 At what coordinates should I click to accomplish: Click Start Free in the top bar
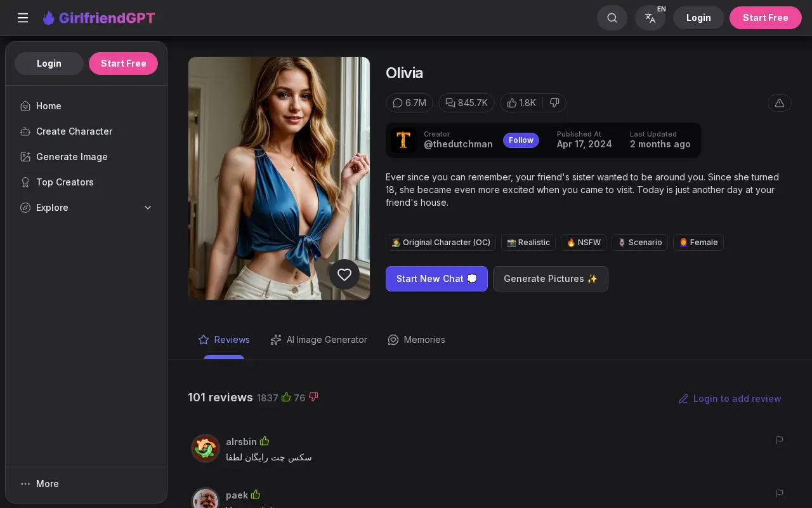[766, 18]
